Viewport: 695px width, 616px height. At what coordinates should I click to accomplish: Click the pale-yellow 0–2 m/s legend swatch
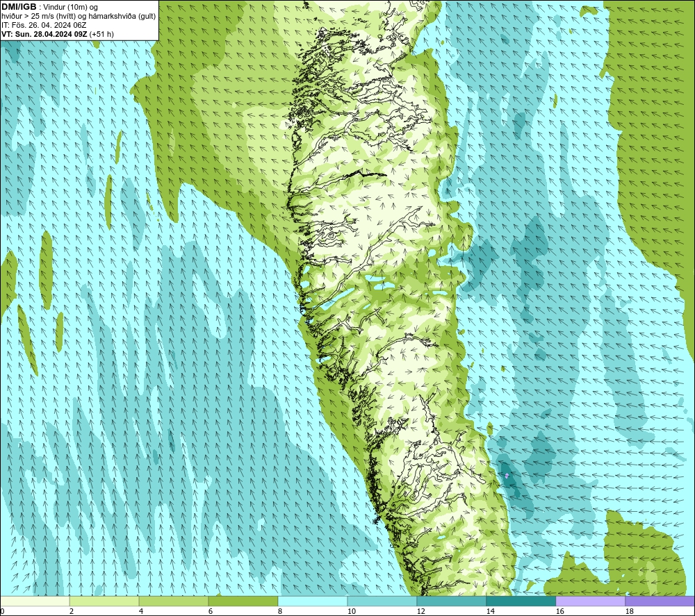[x=35, y=601]
